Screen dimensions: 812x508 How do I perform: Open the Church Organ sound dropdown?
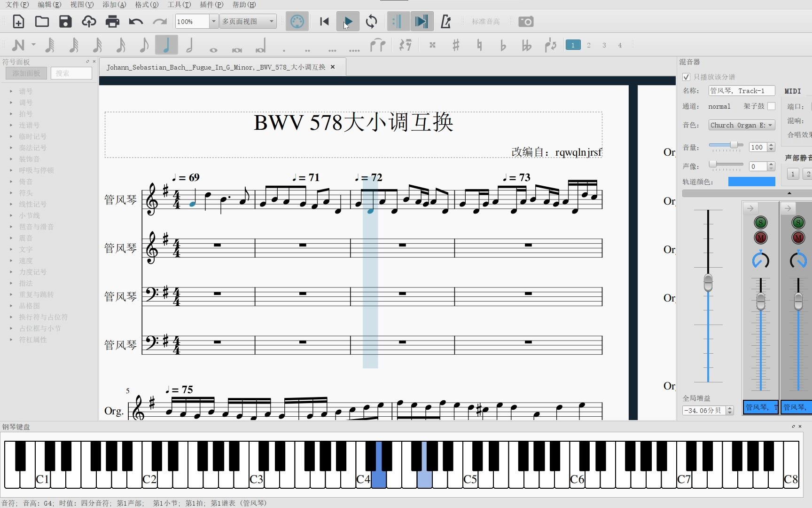[742, 125]
